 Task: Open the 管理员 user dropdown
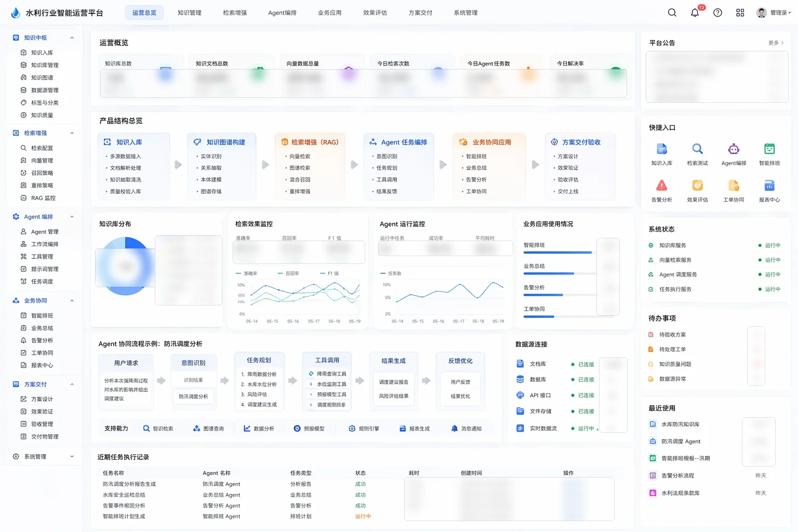774,12
